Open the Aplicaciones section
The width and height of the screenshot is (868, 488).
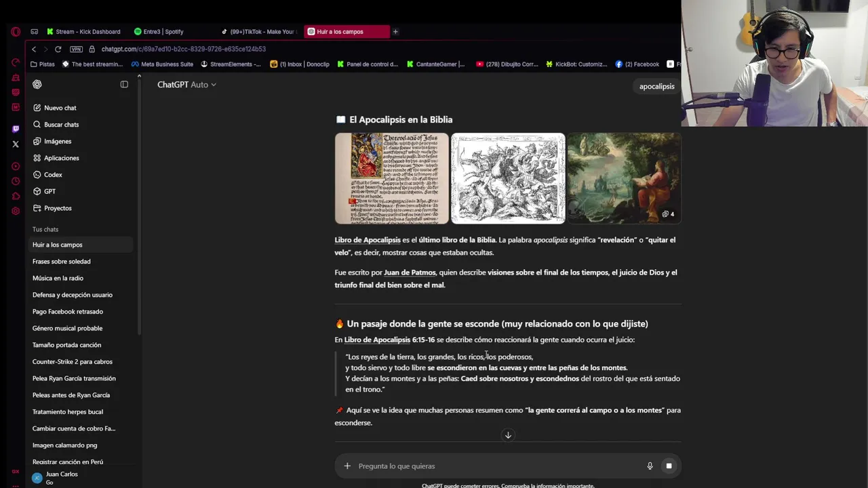click(81, 158)
